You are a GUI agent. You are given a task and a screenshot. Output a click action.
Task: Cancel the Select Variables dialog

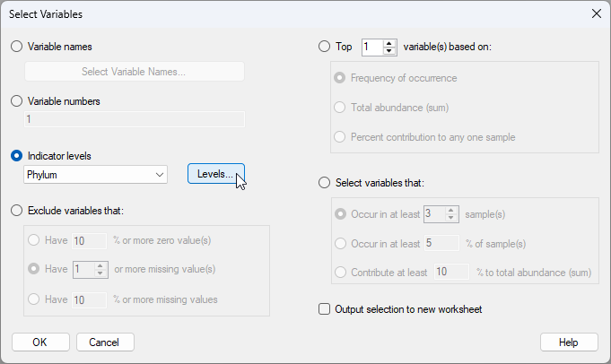[x=105, y=342]
